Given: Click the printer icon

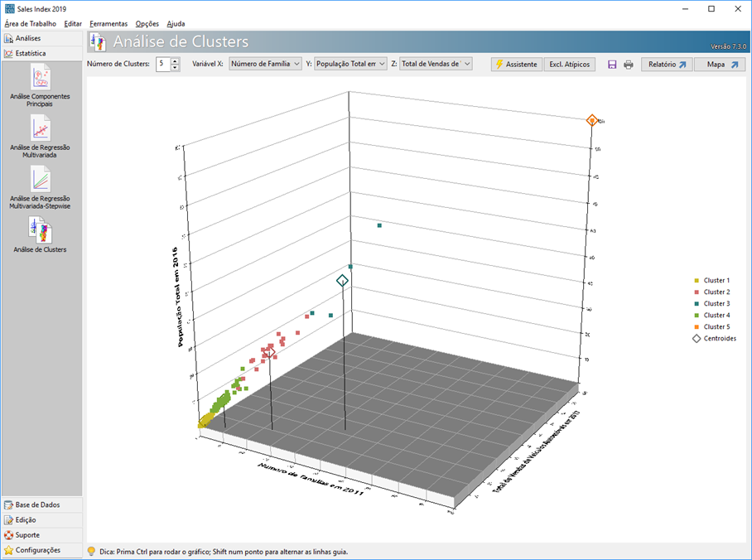Looking at the screenshot, I should coord(629,65).
